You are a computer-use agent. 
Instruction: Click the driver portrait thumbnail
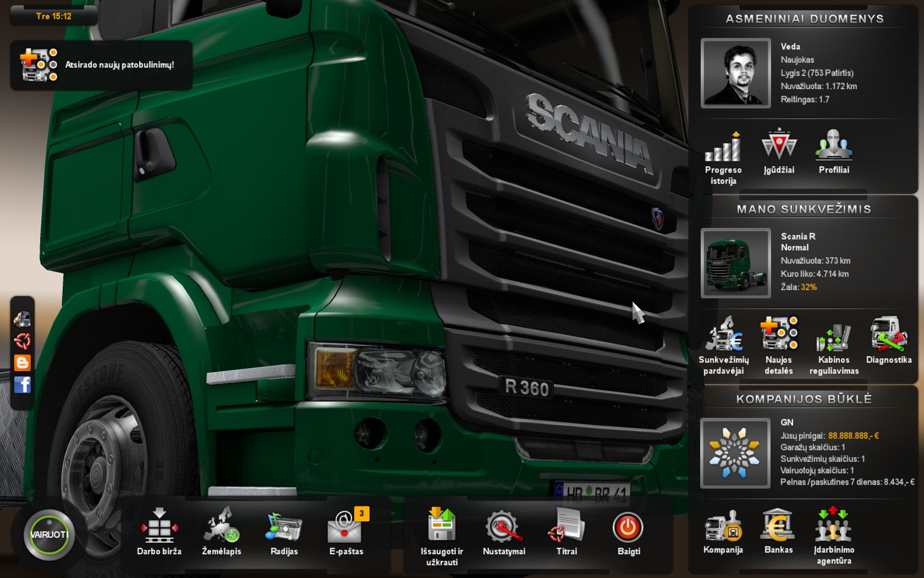(x=736, y=73)
